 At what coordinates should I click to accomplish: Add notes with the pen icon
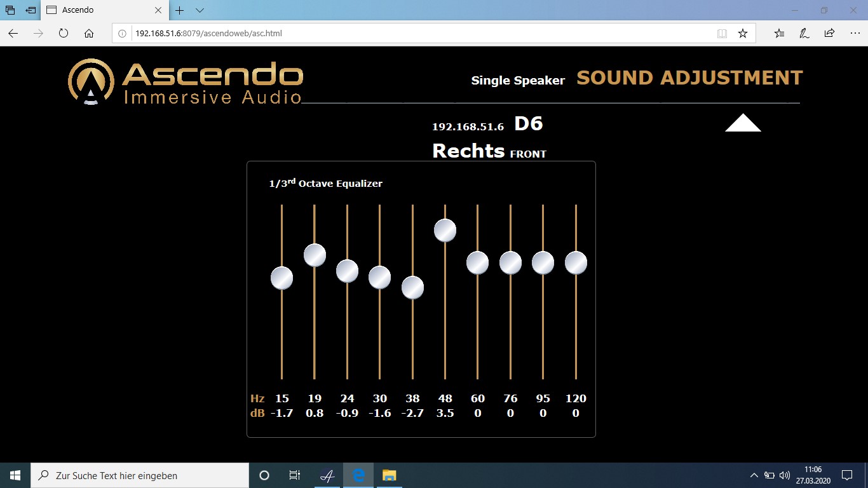[804, 33]
